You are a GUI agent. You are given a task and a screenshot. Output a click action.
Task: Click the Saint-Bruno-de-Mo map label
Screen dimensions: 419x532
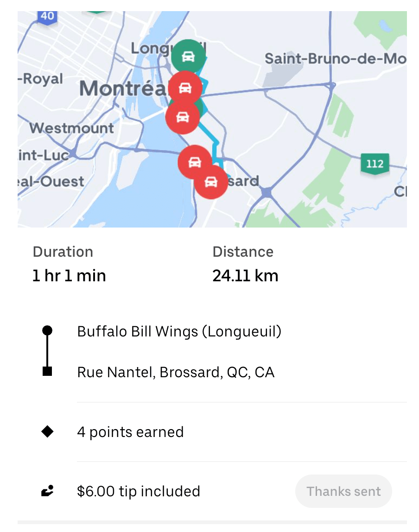335,59
